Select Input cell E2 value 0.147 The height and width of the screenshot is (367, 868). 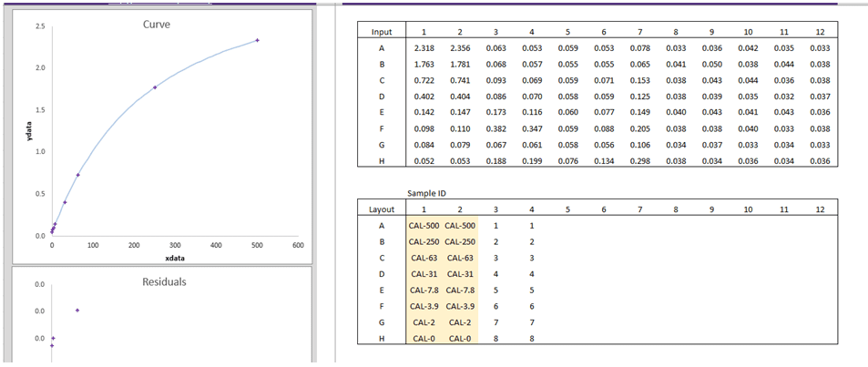[460, 113]
